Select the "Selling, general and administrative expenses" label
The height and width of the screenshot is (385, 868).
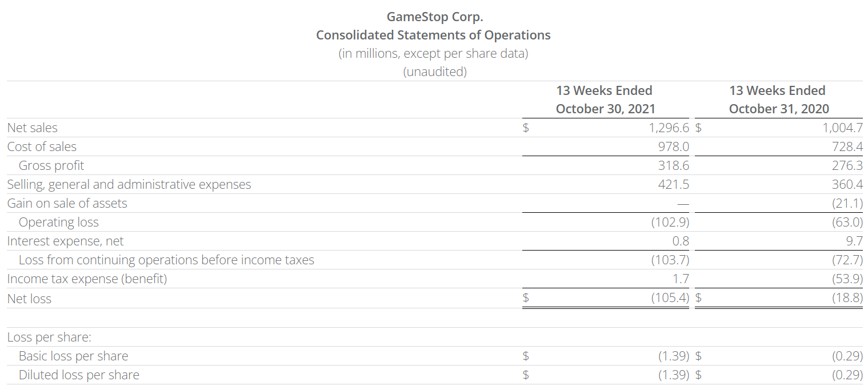129,185
